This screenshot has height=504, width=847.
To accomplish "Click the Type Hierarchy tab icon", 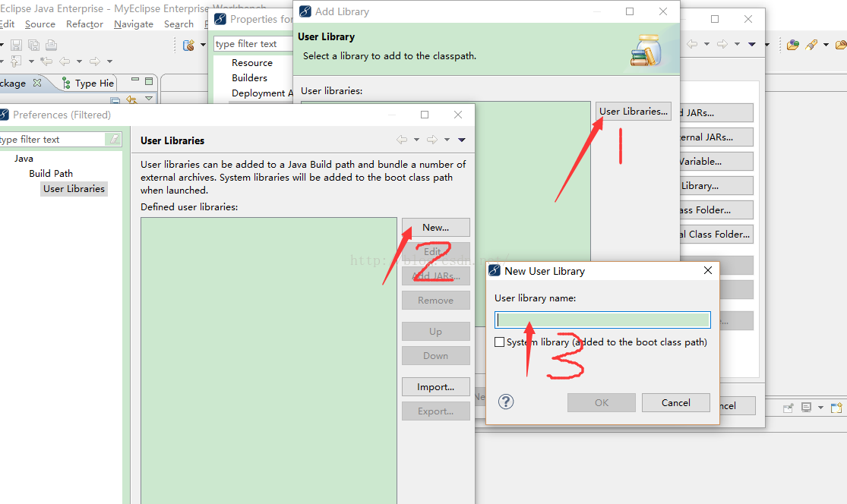I will 66,83.
